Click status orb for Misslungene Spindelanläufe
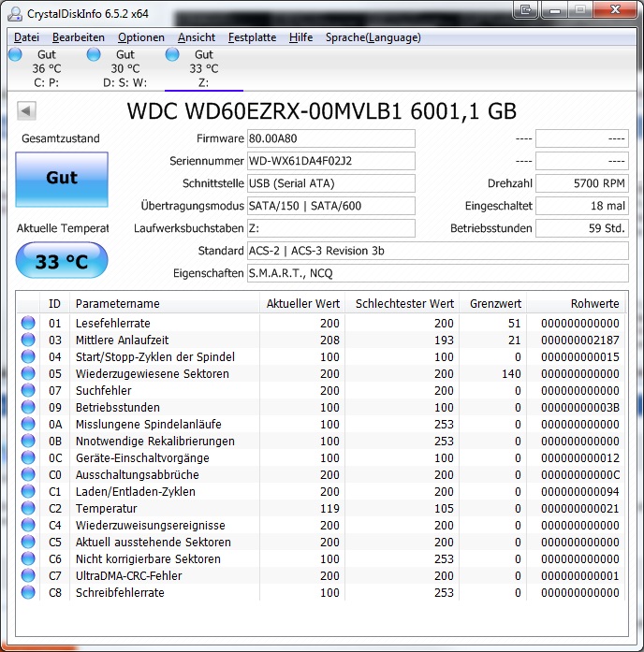This screenshot has height=652, width=644. coord(28,424)
